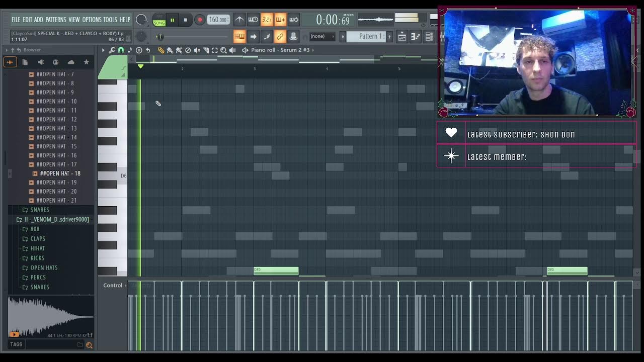Adjust the main volume knob
The width and height of the screenshot is (644, 362).
pyautogui.click(x=141, y=20)
